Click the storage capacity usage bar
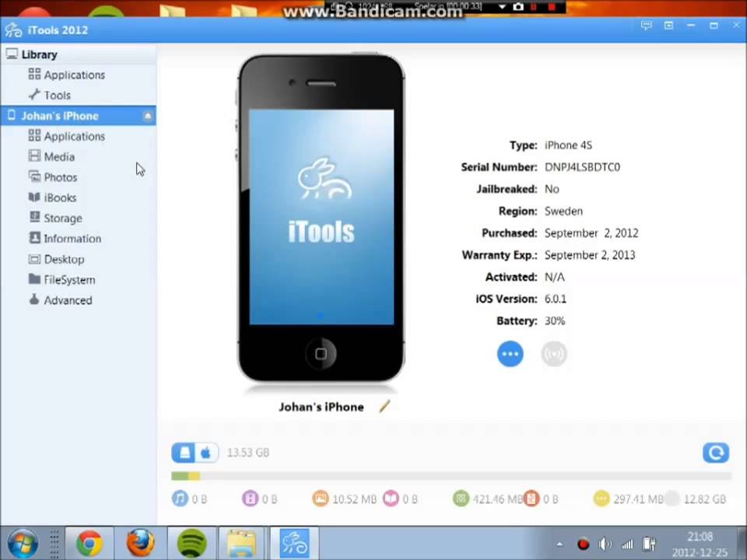 point(451,476)
